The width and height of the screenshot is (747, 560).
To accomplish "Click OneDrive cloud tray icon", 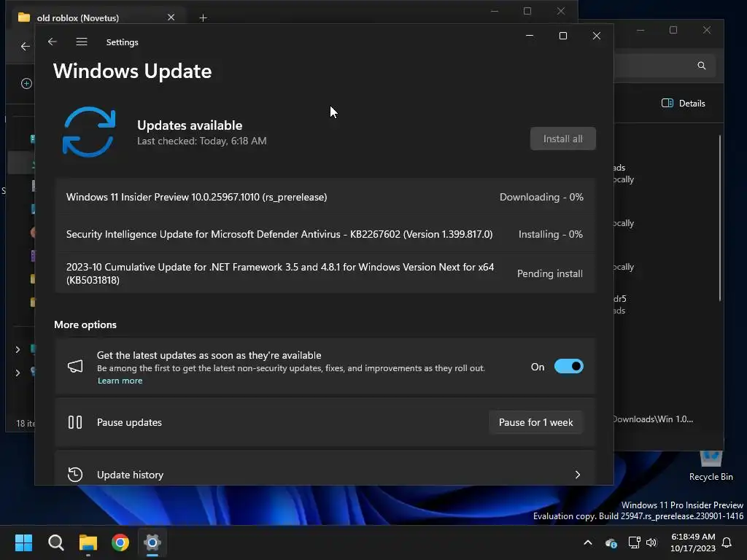I will (x=611, y=542).
